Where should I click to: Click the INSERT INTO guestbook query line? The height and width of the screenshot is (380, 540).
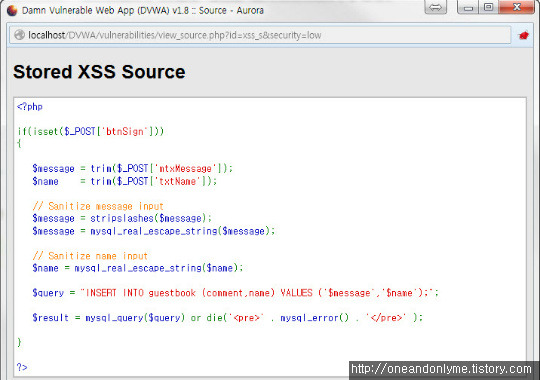pos(236,293)
